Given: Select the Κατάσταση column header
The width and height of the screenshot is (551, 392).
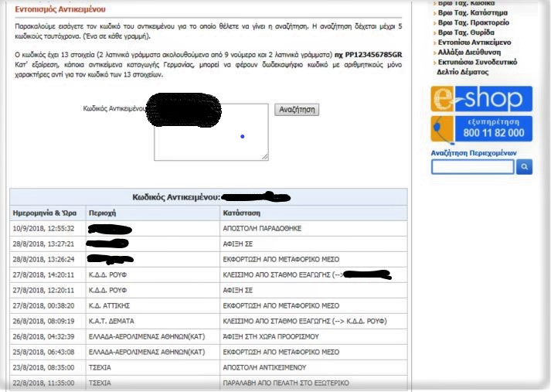Looking at the screenshot, I should (x=241, y=213).
